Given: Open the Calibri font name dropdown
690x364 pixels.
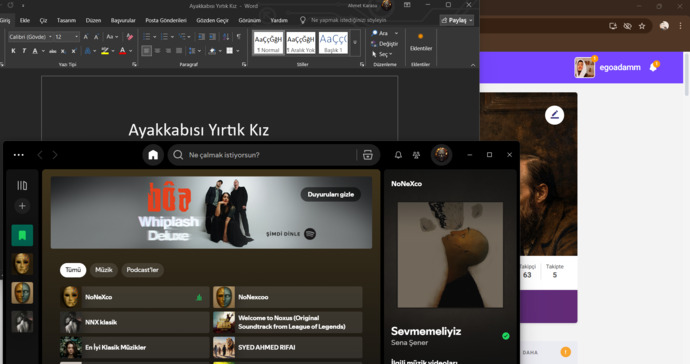Looking at the screenshot, I should point(50,37).
